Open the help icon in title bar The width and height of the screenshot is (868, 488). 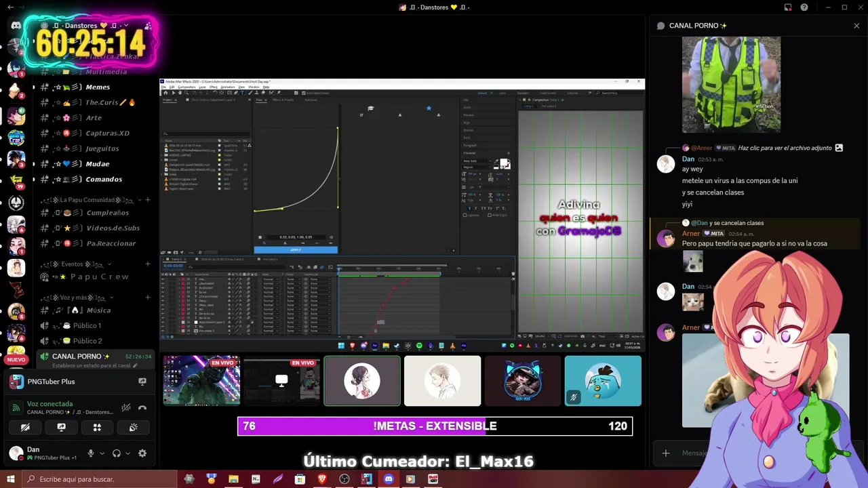pos(804,7)
